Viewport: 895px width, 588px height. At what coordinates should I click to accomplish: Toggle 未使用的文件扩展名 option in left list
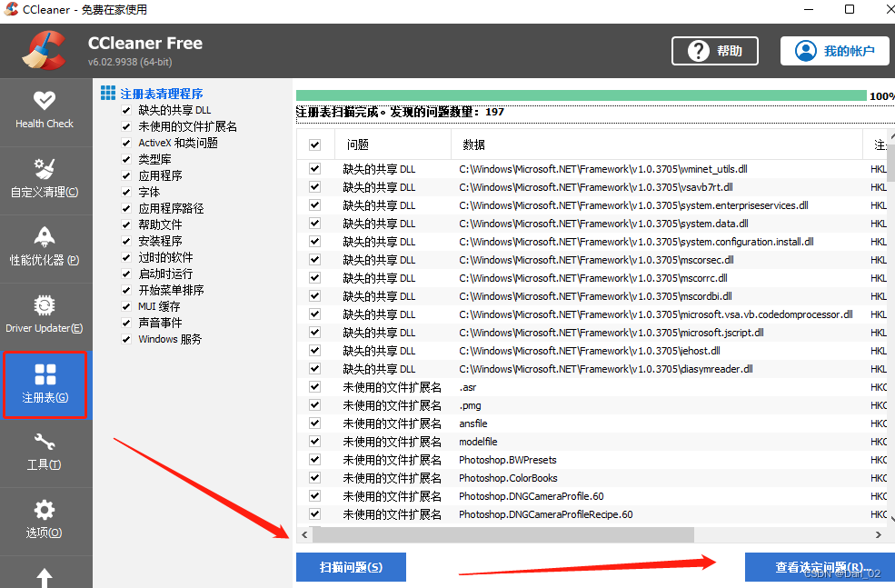pyautogui.click(x=126, y=126)
